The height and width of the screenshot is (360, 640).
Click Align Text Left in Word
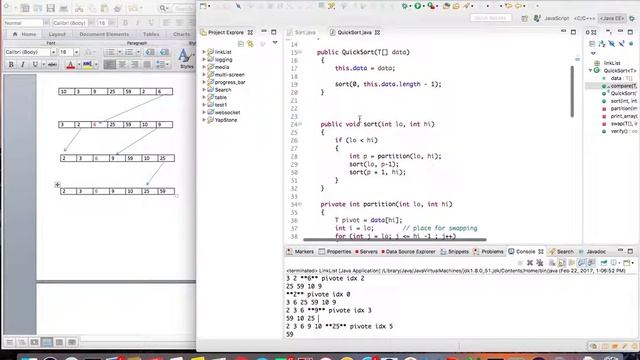(x=109, y=64)
